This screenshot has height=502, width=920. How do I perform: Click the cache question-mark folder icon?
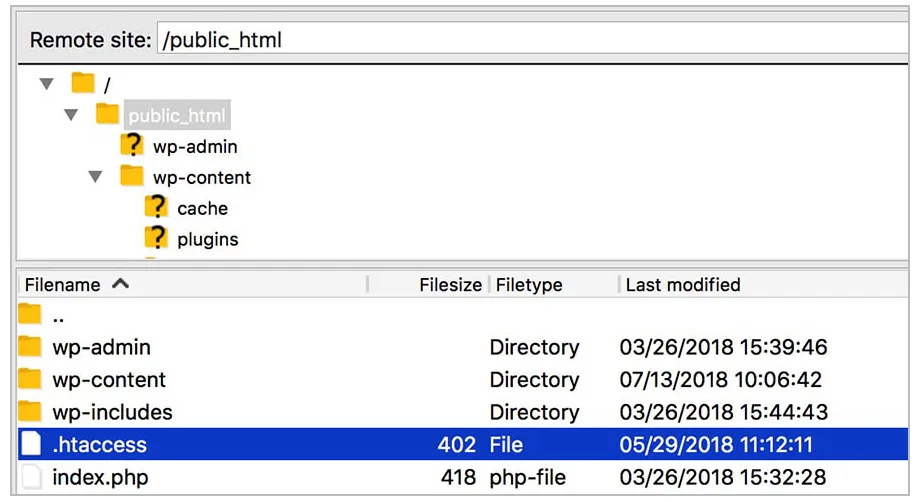(156, 207)
